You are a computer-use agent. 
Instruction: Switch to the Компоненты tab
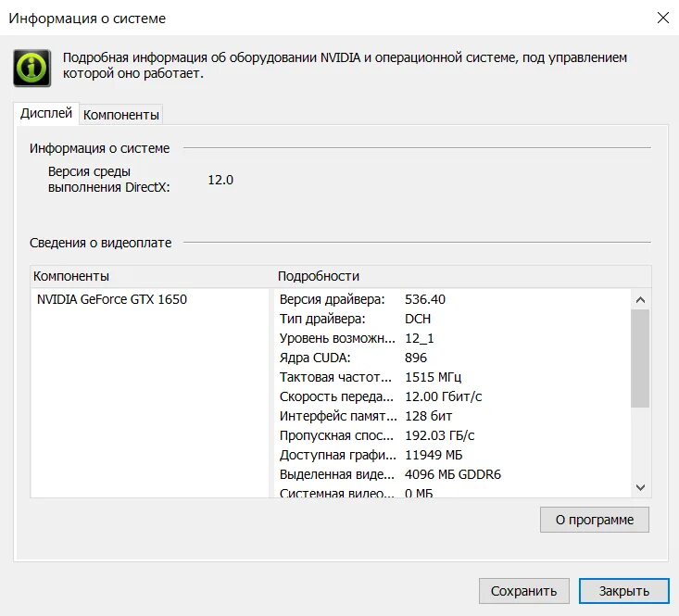(120, 115)
